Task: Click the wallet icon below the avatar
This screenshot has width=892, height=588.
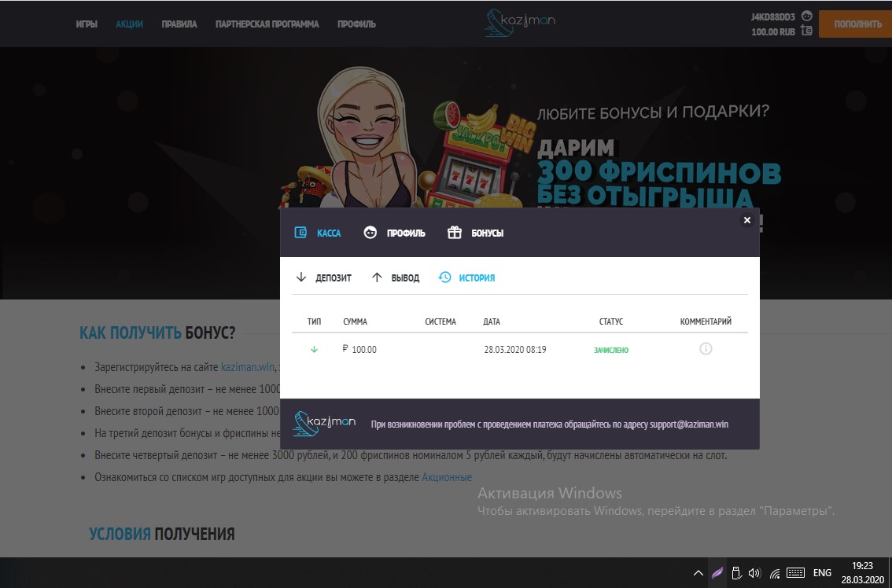Action: tap(806, 31)
